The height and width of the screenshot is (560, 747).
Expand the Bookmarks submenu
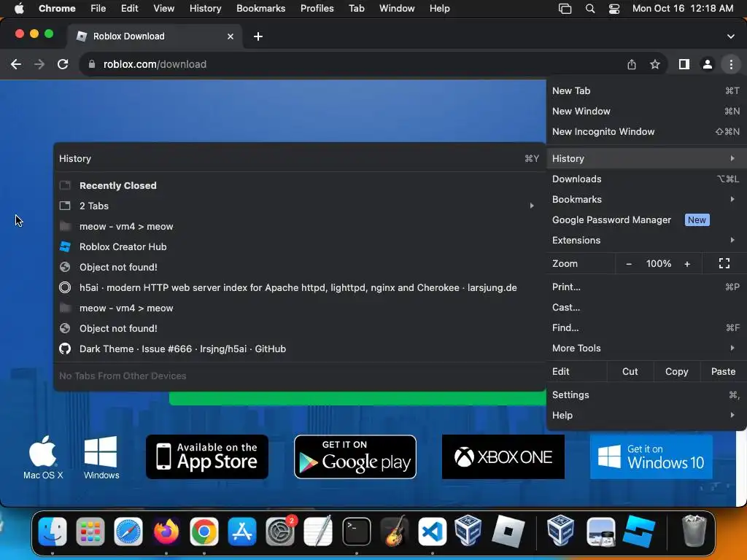tap(646, 200)
